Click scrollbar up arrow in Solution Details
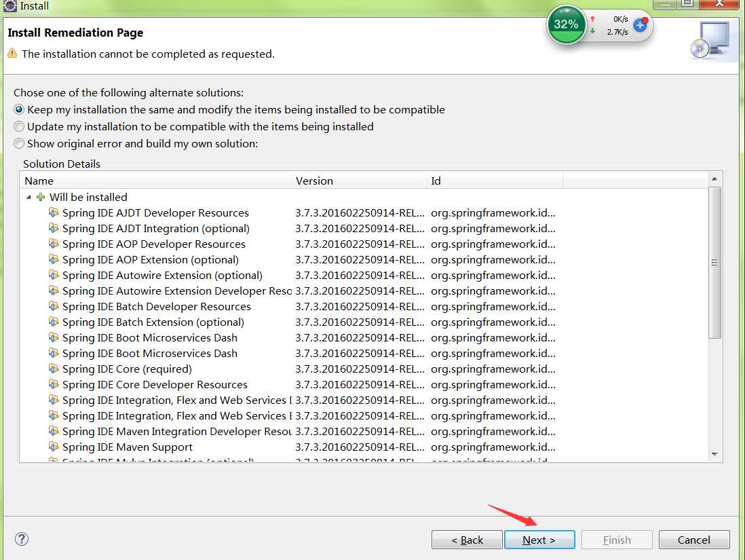Viewport: 745px width, 560px height. pyautogui.click(x=714, y=179)
